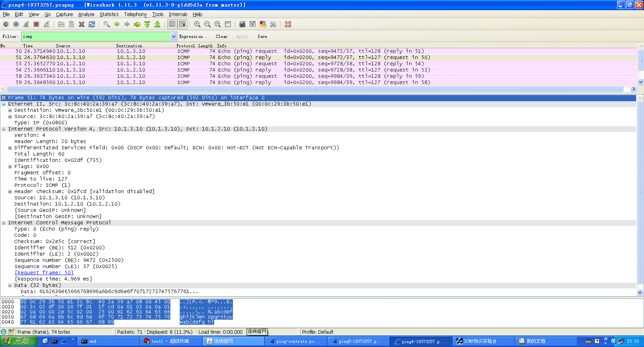The width and height of the screenshot is (644, 347).
Task: Open the Statistics menu
Action: pyautogui.click(x=109, y=14)
